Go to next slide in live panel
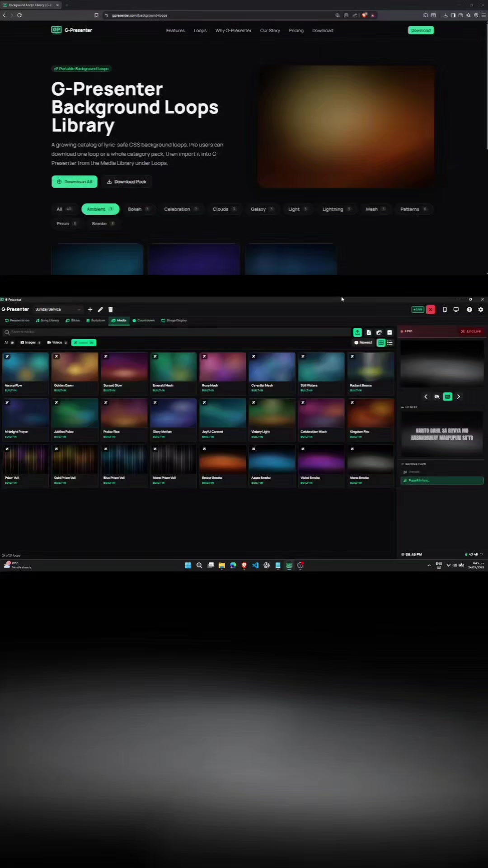This screenshot has height=868, width=488. [459, 396]
